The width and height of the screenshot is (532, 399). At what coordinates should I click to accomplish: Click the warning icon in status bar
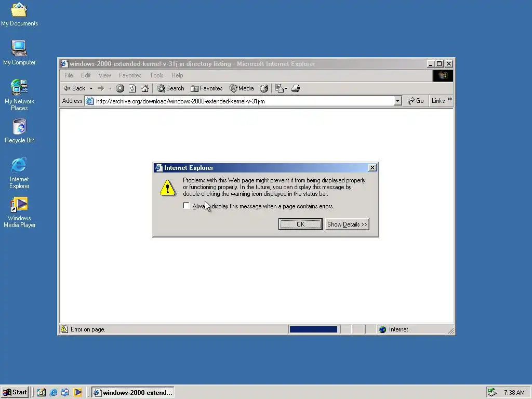(64, 329)
